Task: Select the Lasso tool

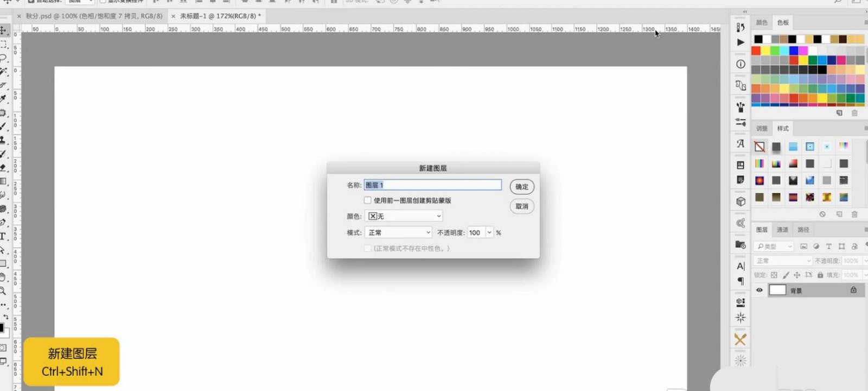Action: click(3, 58)
